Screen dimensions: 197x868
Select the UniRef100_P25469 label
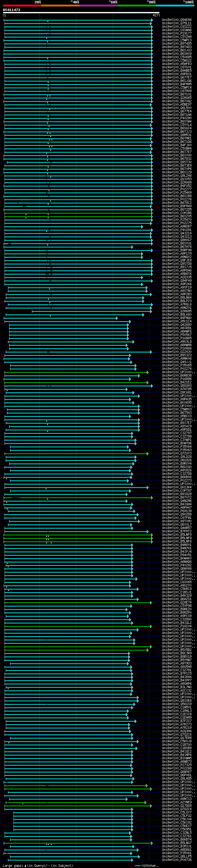tap(177, 192)
